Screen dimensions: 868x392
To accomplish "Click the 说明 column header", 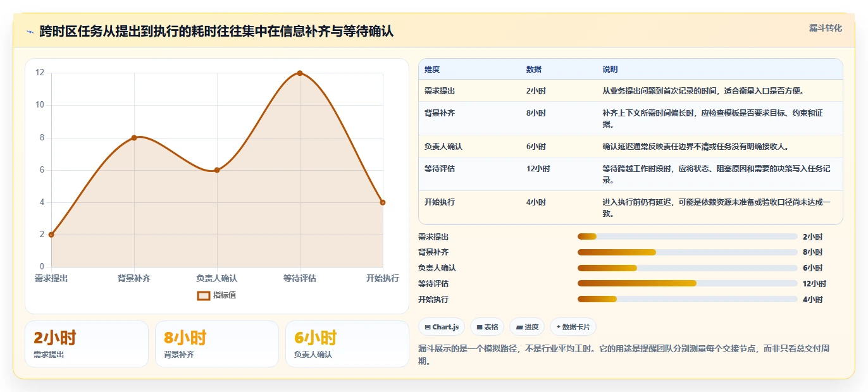I will 610,70.
